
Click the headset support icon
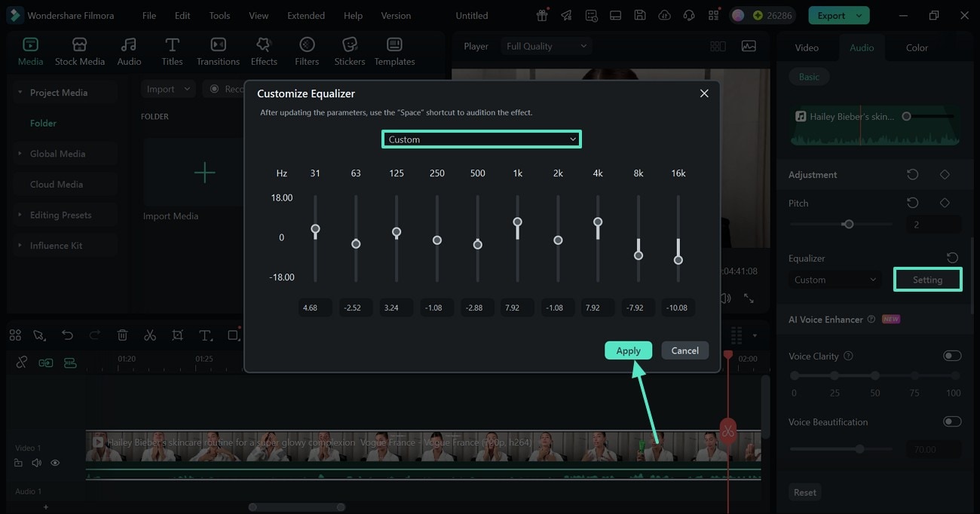click(688, 15)
